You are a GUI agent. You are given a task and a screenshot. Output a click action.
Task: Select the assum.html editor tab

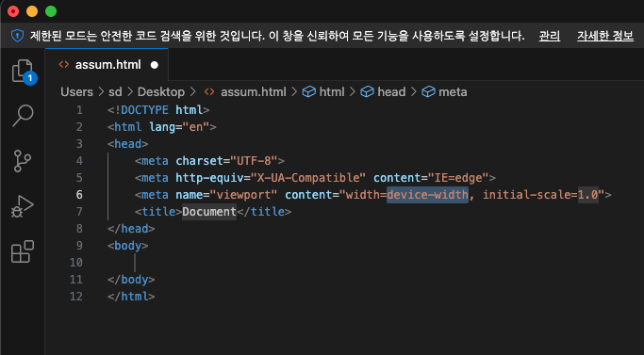tap(107, 64)
